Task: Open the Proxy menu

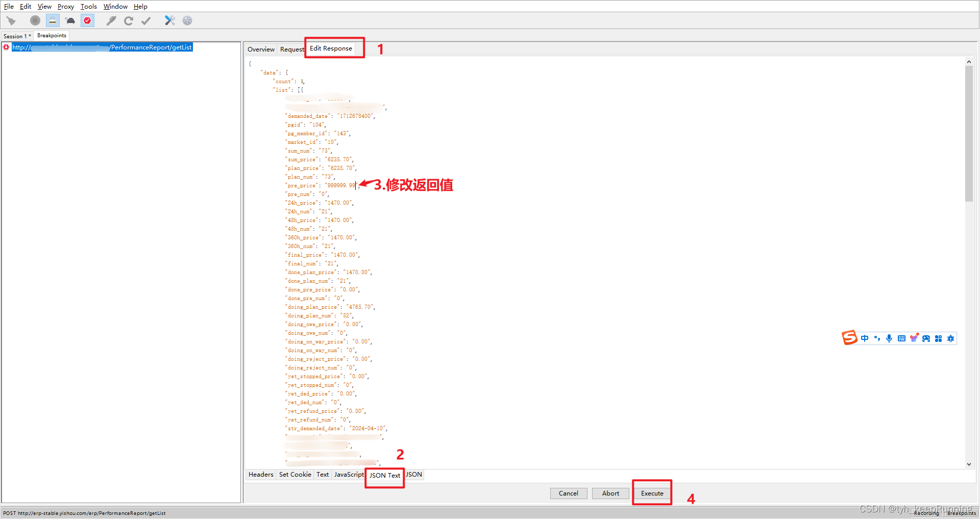Action: click(x=65, y=6)
